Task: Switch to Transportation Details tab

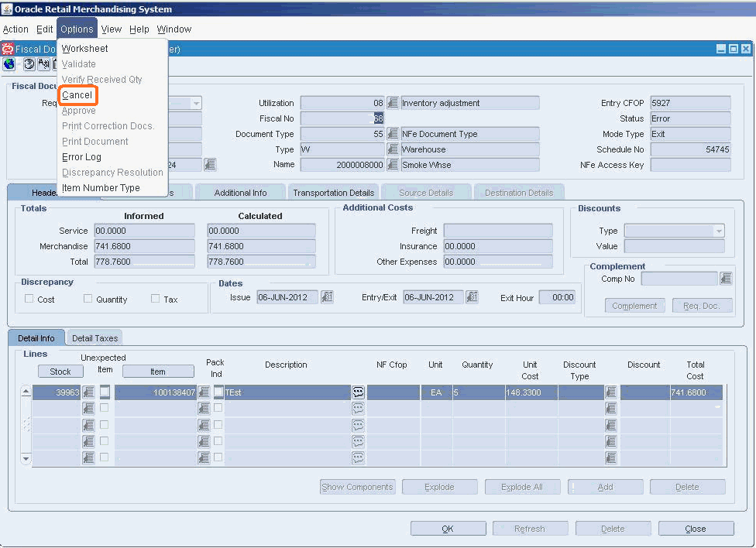Action: click(x=334, y=192)
